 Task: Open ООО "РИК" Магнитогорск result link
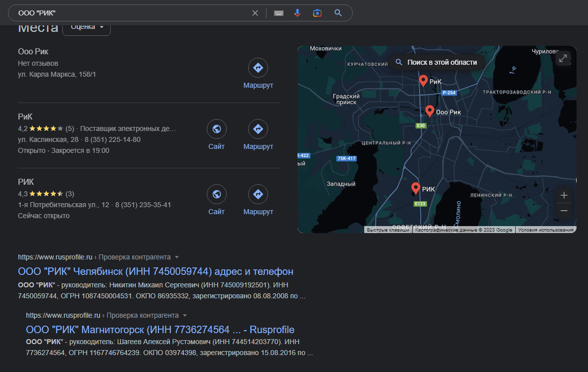[160, 330]
